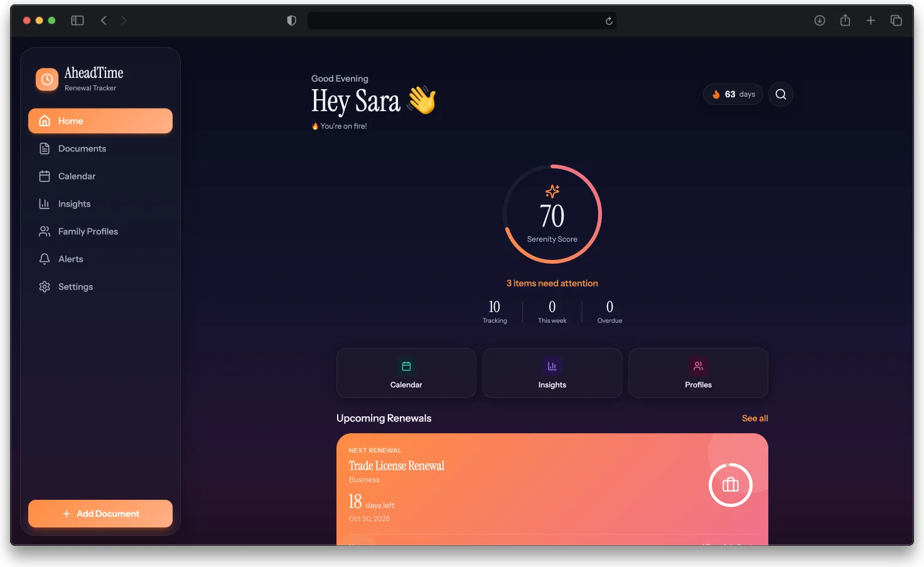Go forward with the browser forward arrow
Viewport: 924px width, 567px height.
(124, 21)
